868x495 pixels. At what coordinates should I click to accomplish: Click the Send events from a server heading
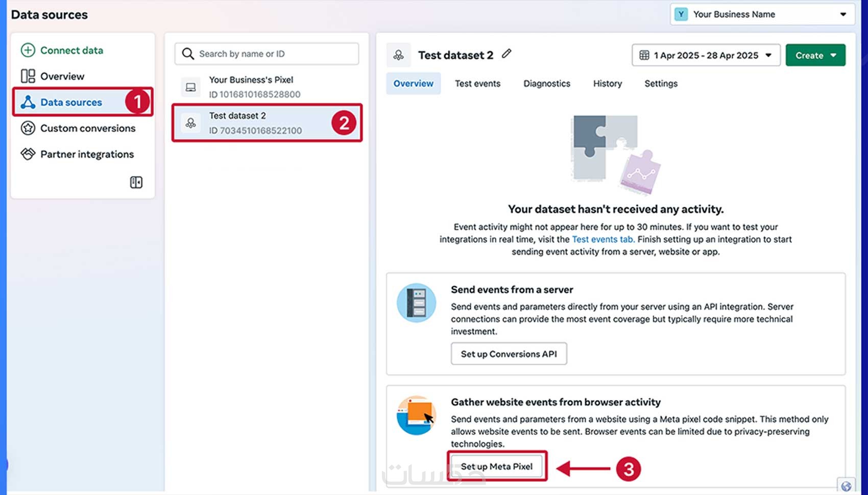512,289
